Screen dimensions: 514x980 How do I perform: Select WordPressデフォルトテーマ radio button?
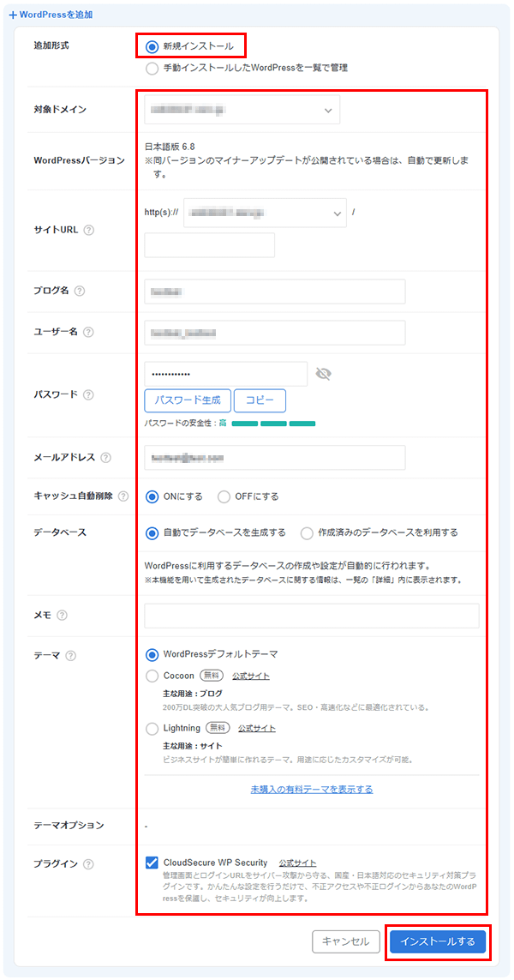[x=152, y=654]
